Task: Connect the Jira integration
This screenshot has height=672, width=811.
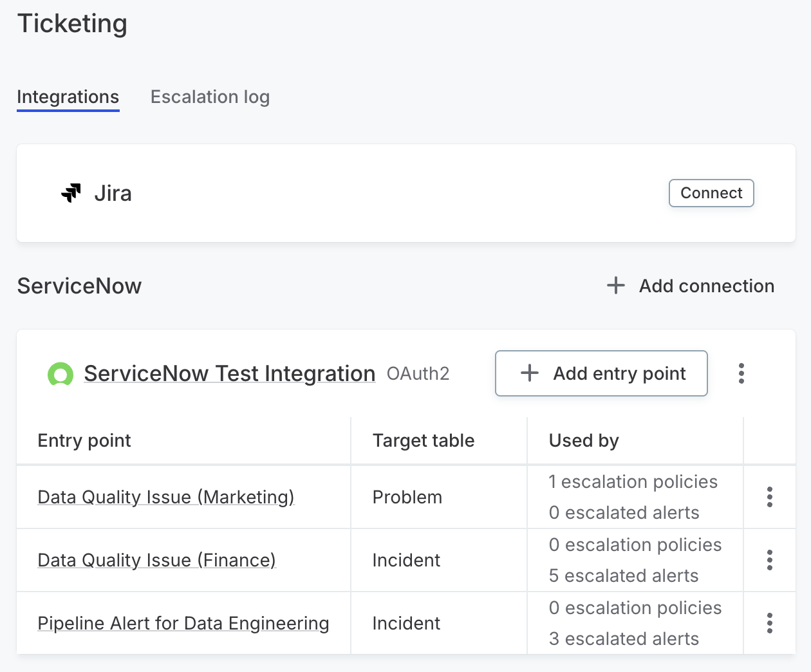Action: pyautogui.click(x=711, y=193)
